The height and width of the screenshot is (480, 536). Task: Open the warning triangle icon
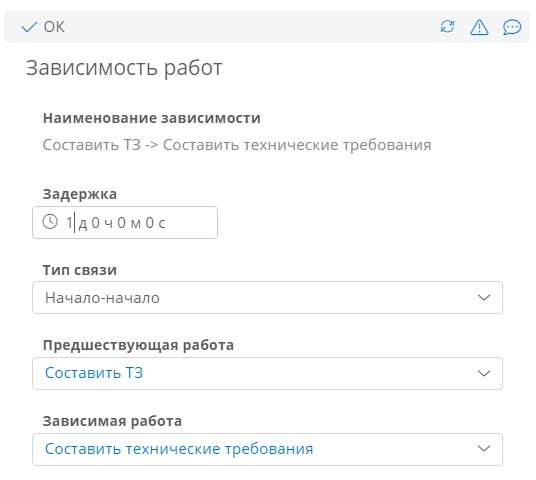479,27
